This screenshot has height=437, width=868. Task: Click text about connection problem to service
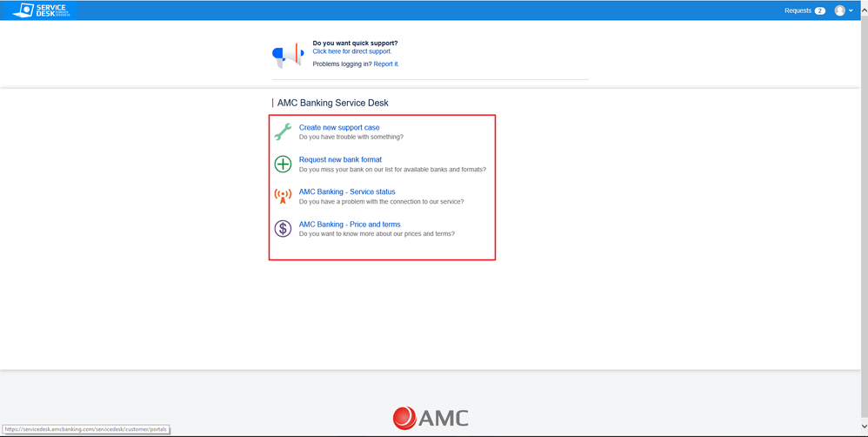[x=382, y=202]
